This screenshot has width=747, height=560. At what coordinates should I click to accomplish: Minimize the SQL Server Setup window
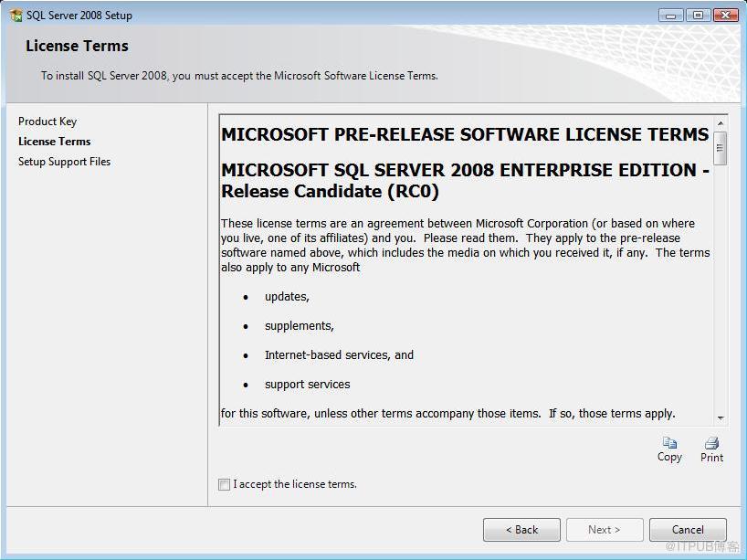click(x=671, y=16)
